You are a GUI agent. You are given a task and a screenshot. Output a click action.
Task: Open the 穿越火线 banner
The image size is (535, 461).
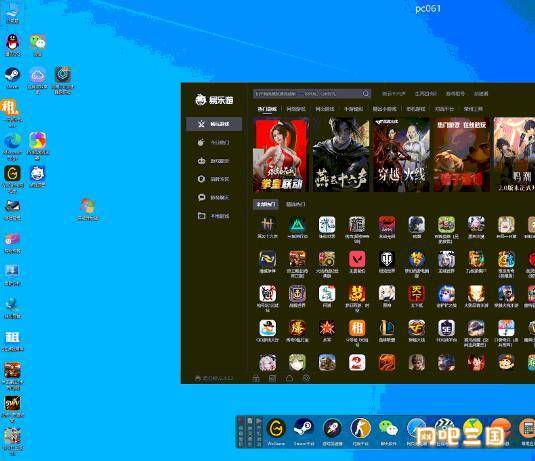click(x=401, y=155)
